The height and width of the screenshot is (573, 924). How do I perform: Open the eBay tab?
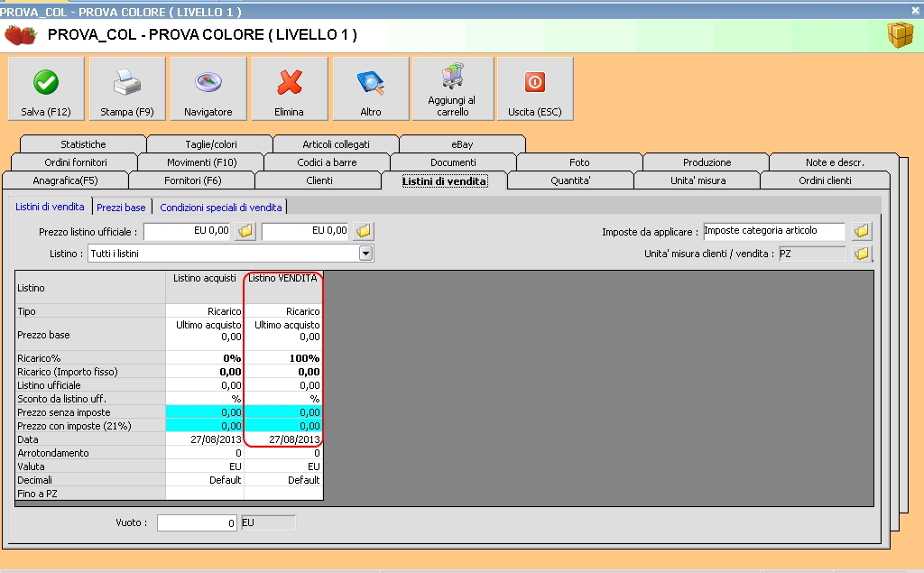pos(462,144)
